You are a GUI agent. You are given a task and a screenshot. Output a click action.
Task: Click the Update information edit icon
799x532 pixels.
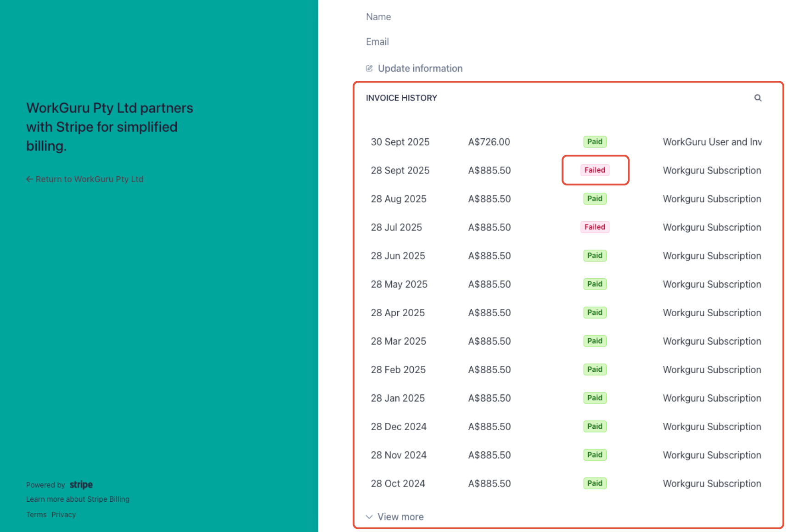[369, 68]
